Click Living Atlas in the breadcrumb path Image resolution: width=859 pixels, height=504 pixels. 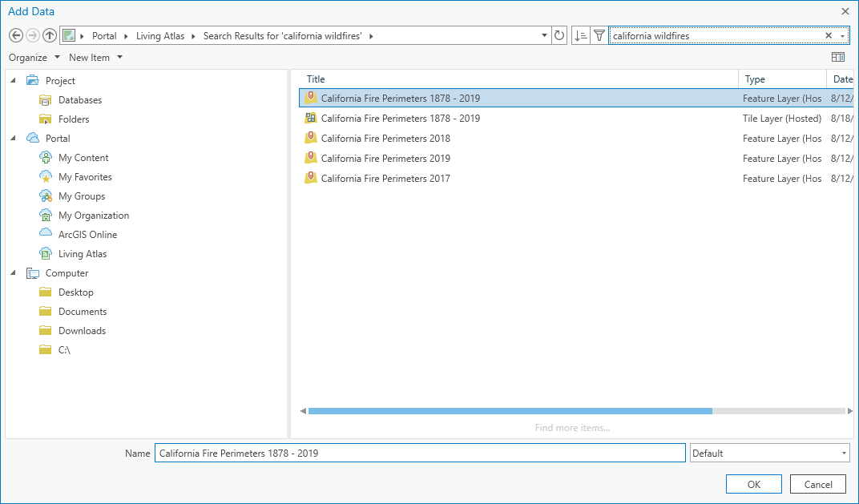pyautogui.click(x=160, y=36)
